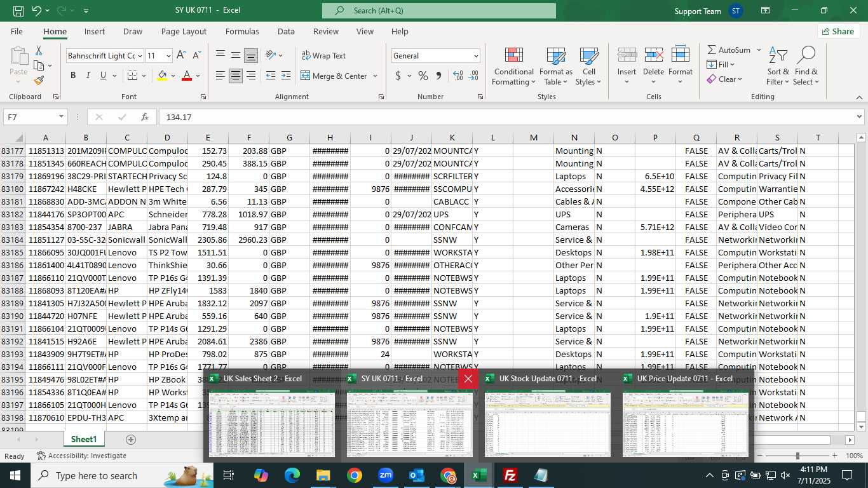The image size is (868, 488).
Task: Click the Fill Color bucket icon
Action: [x=163, y=76]
